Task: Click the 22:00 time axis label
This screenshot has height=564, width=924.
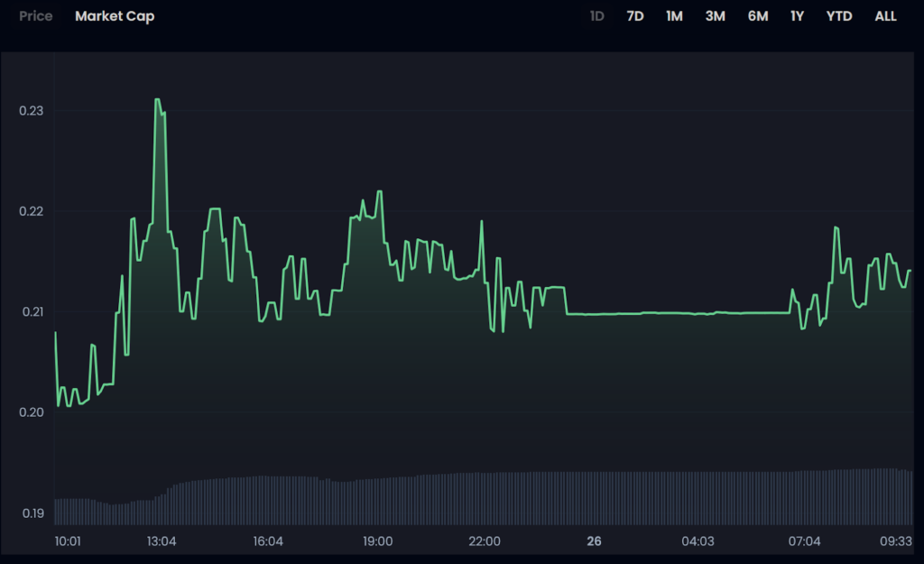Action: pyautogui.click(x=485, y=541)
